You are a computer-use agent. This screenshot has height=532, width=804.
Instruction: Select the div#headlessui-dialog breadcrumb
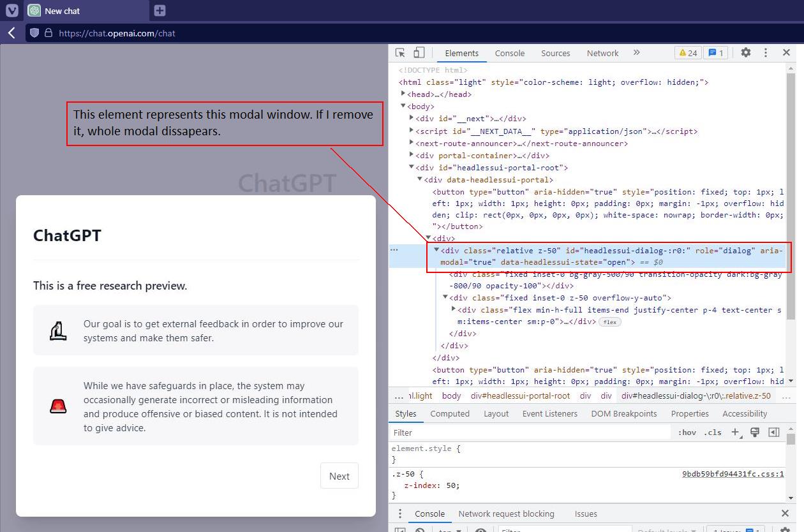(x=696, y=395)
